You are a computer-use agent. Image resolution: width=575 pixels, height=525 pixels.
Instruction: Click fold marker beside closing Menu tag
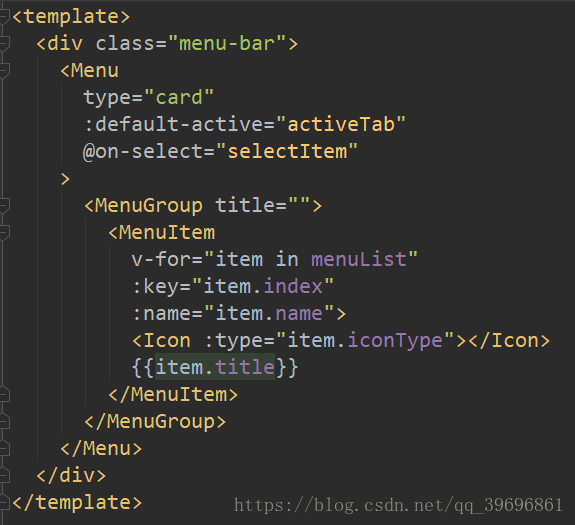4,448
